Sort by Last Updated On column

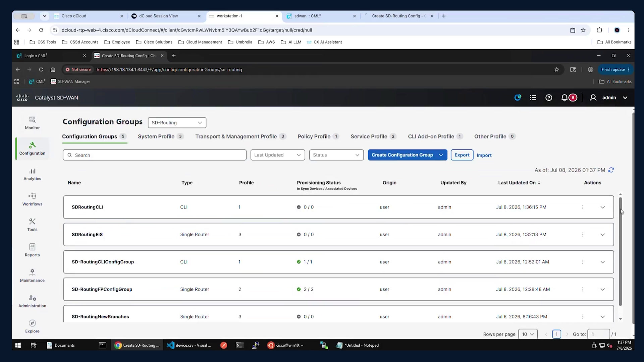point(519,183)
